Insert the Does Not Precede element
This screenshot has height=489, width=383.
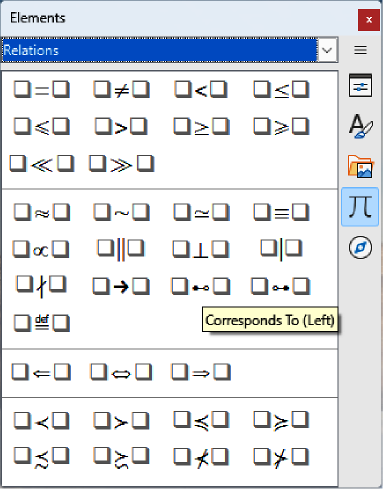click(x=201, y=457)
